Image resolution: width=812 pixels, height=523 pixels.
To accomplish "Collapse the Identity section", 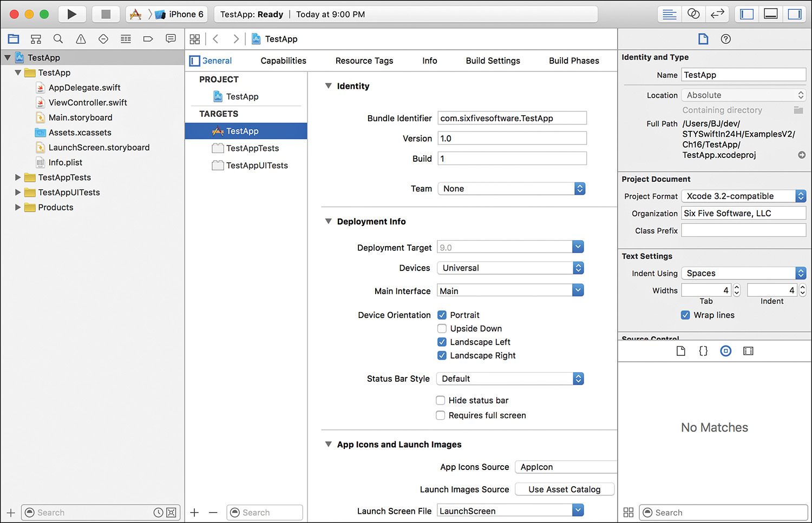I will tap(328, 85).
